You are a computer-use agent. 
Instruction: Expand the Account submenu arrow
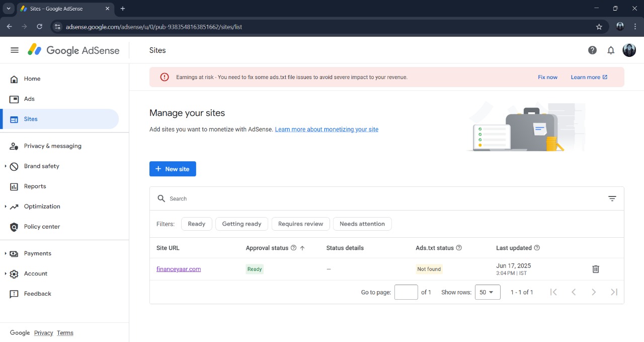point(6,274)
